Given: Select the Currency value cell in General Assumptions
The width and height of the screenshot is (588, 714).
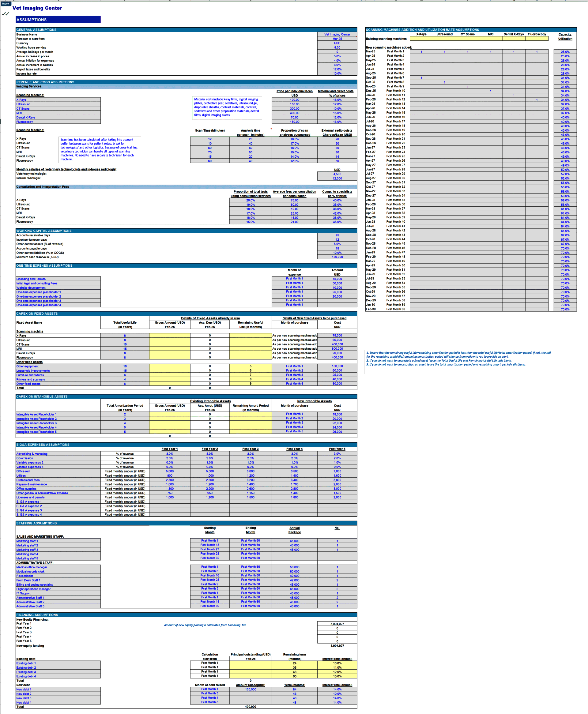Looking at the screenshot, I should pyautogui.click(x=337, y=43).
